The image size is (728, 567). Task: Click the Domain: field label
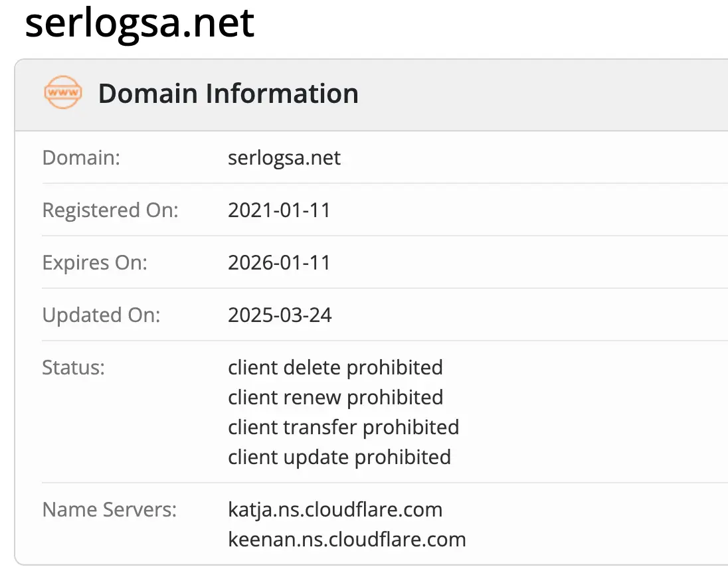pyautogui.click(x=81, y=158)
